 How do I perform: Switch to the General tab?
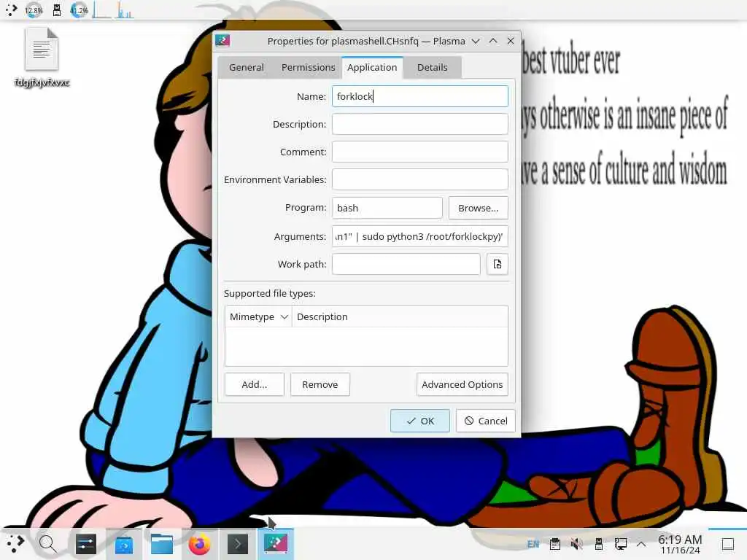(x=247, y=68)
